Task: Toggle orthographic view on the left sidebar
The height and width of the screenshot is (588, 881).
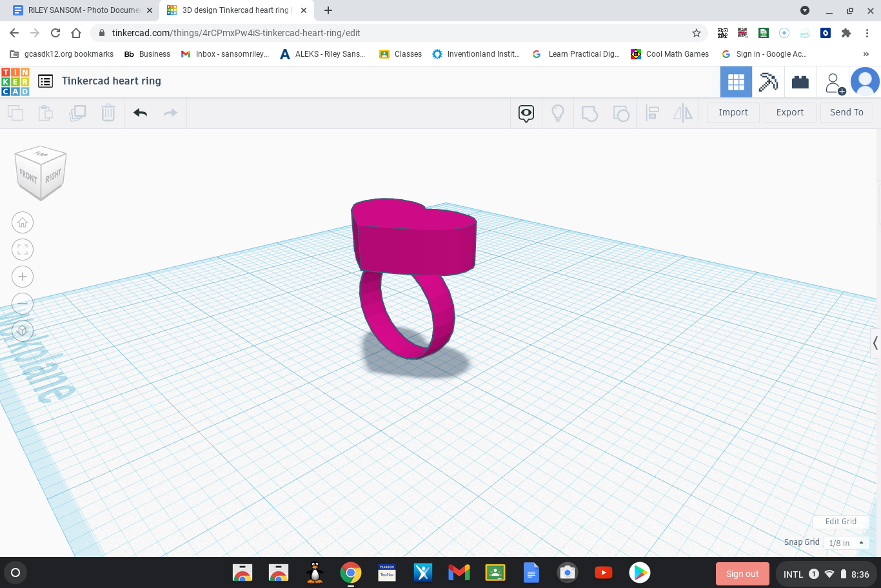Action: (23, 330)
